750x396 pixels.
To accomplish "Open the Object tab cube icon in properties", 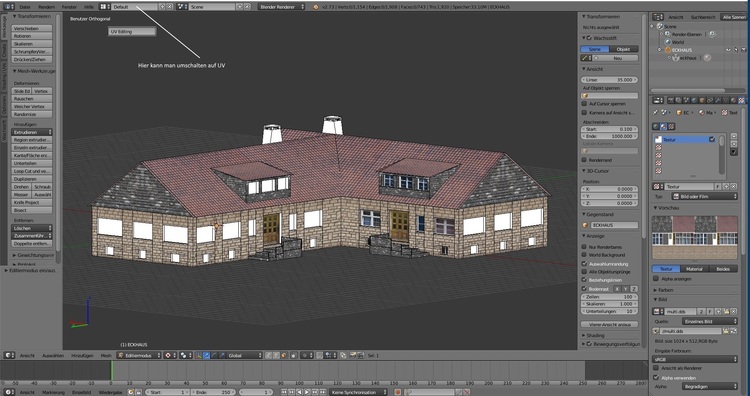I will (x=702, y=100).
